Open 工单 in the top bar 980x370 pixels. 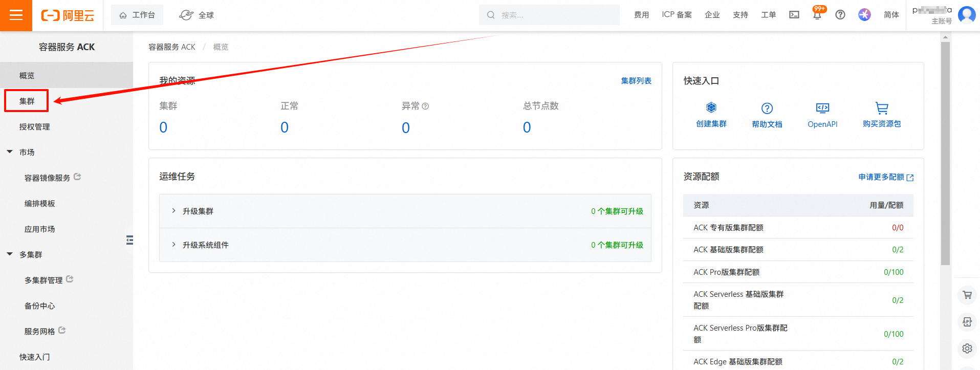(x=768, y=15)
